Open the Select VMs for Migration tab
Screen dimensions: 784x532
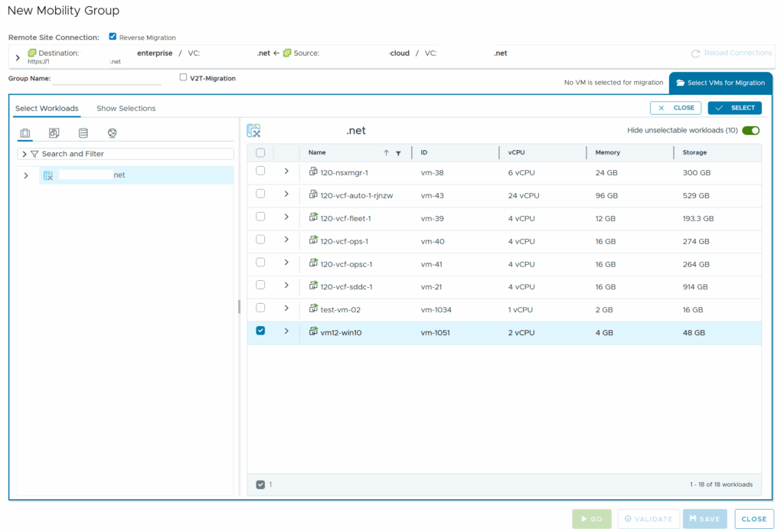(x=720, y=83)
